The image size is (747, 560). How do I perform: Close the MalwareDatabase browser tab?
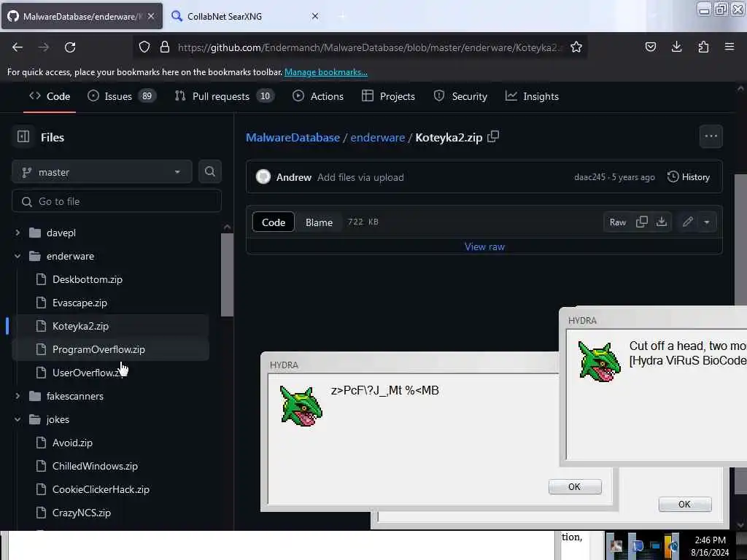coord(151,16)
